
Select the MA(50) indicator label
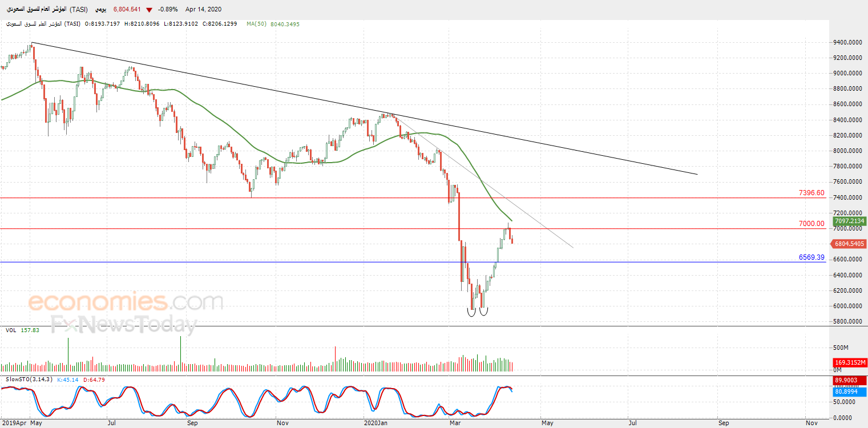pyautogui.click(x=257, y=24)
